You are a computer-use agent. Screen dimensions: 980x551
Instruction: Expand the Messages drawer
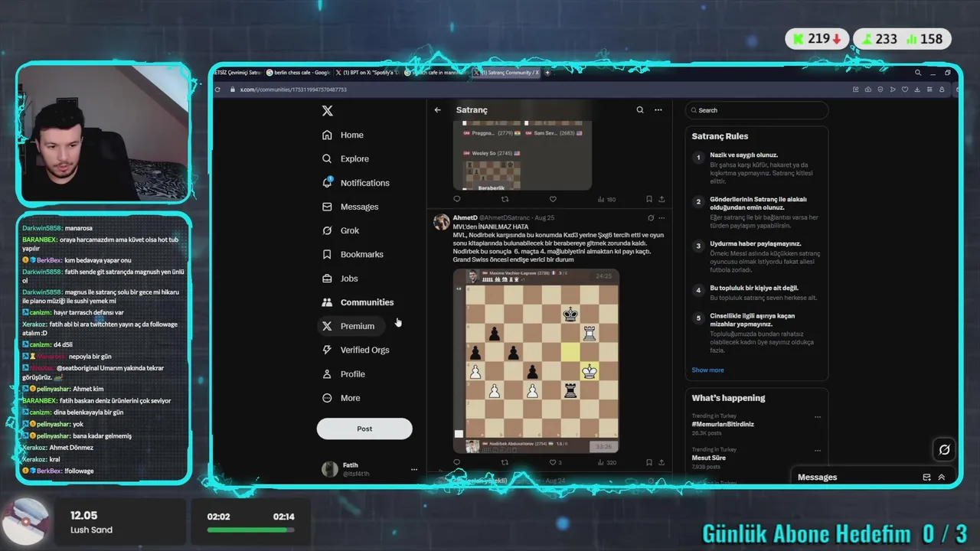click(942, 478)
